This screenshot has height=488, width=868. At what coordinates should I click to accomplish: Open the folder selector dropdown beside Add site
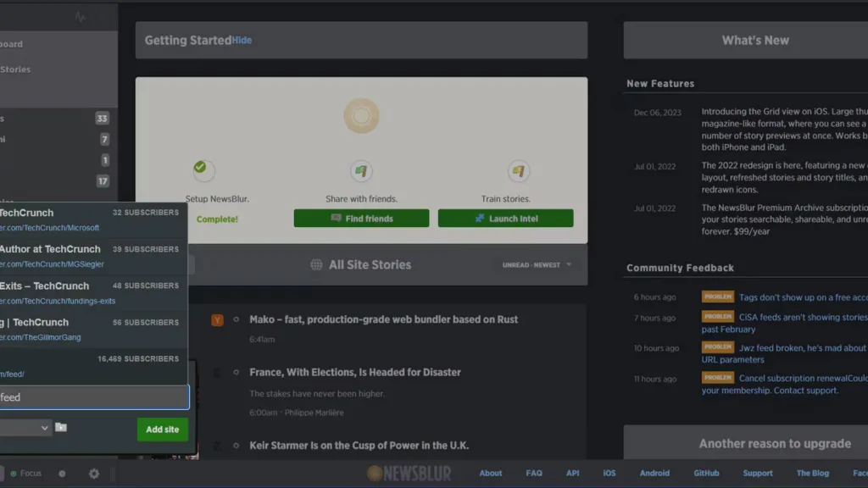click(x=25, y=428)
